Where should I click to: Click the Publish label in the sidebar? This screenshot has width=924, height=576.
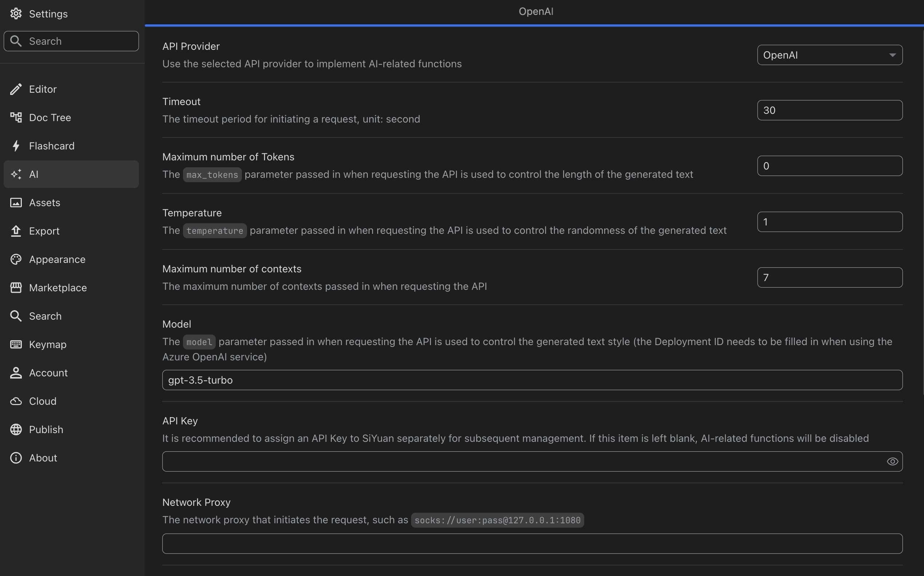coord(46,429)
